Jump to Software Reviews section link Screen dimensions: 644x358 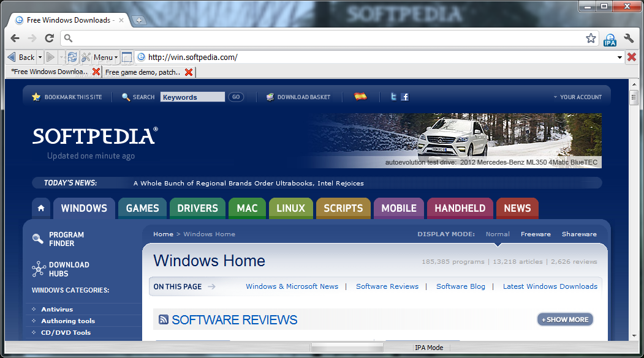387,286
